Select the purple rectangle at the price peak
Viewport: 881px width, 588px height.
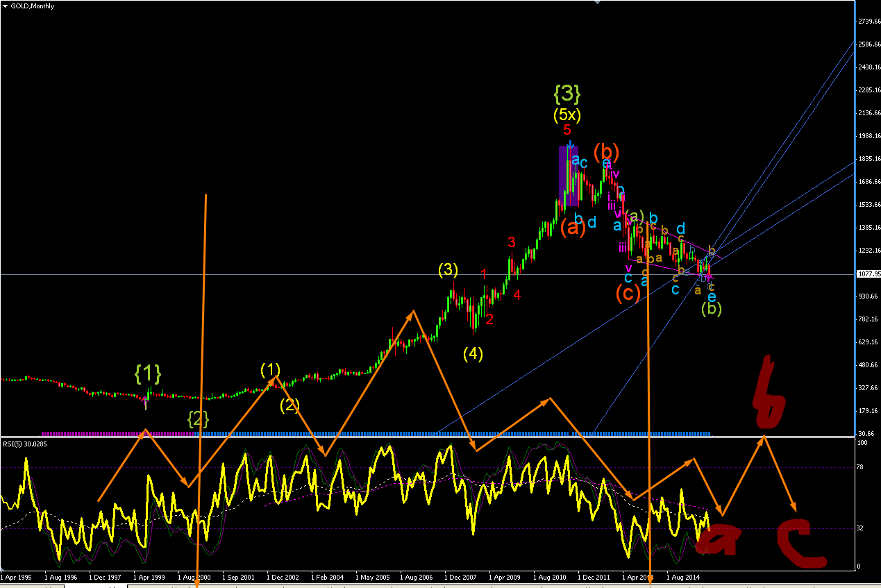tap(569, 177)
